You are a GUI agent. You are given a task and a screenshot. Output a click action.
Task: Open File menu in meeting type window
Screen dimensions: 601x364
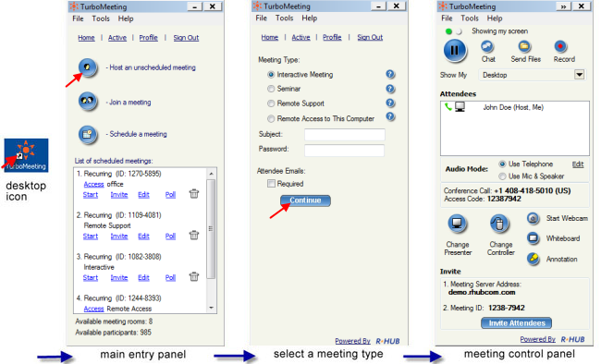pos(262,18)
